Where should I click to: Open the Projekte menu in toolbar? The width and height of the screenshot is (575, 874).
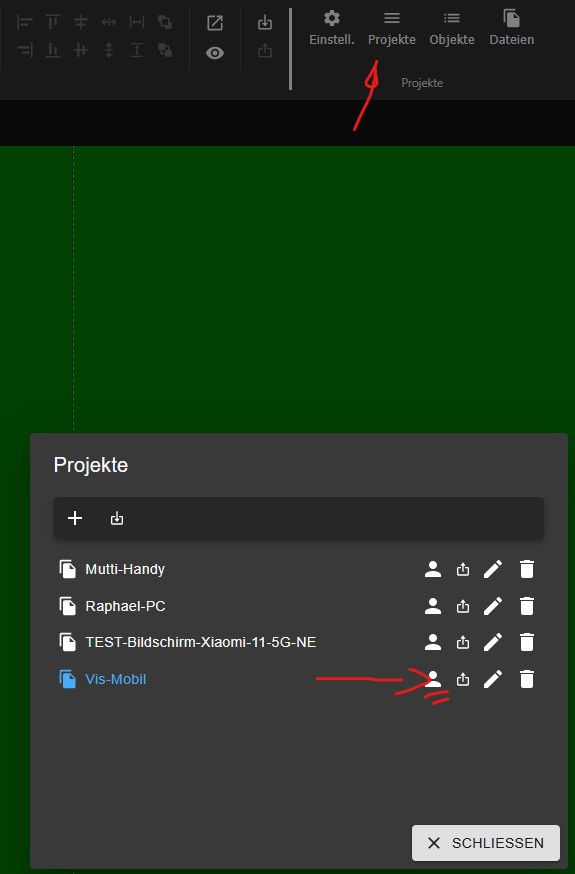click(x=392, y=28)
